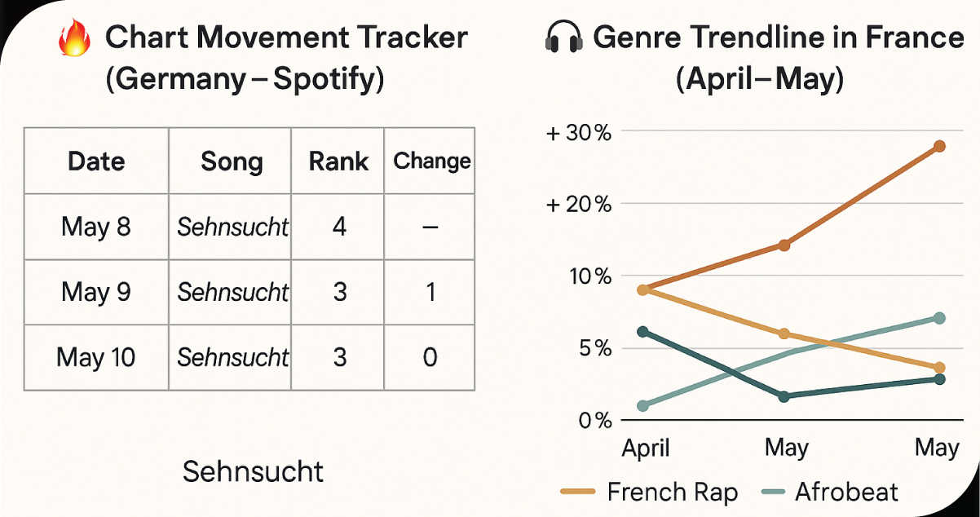Select the May 8 date cell
The height and width of the screenshot is (517, 980).
click(96, 226)
